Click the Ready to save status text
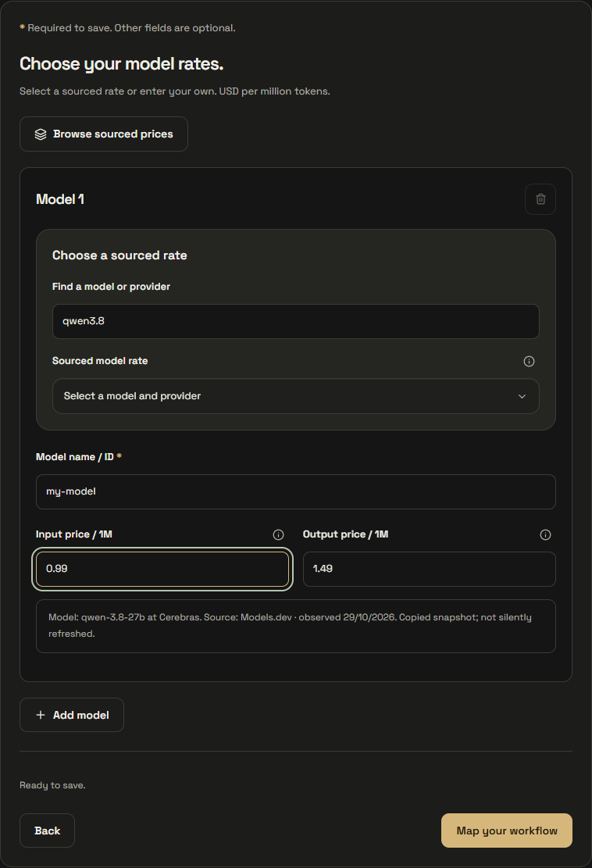Viewport: 592px width, 868px height. pyautogui.click(x=52, y=785)
